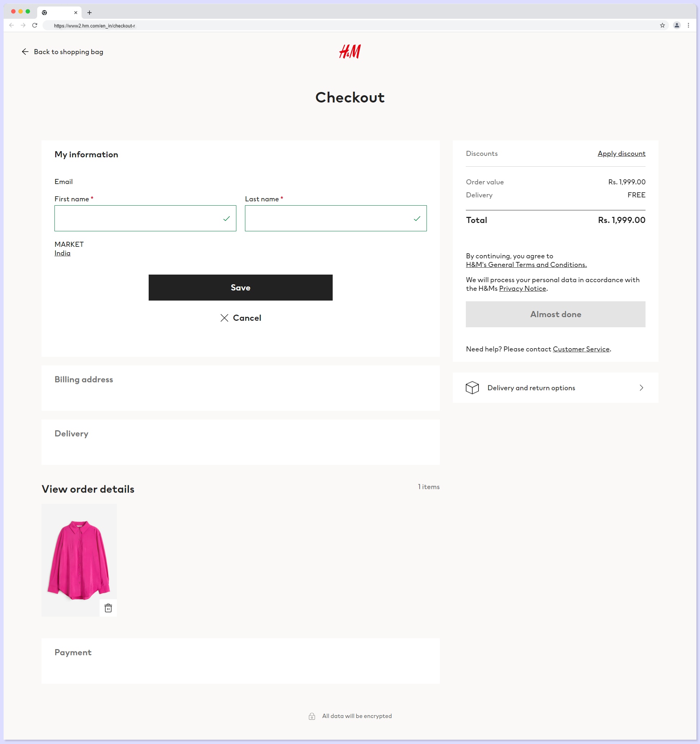
Task: Click the browser back arrow
Action: [12, 25]
